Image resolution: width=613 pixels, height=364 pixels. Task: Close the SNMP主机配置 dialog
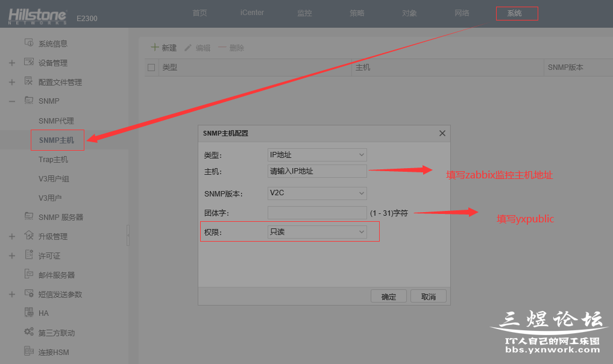pos(442,133)
